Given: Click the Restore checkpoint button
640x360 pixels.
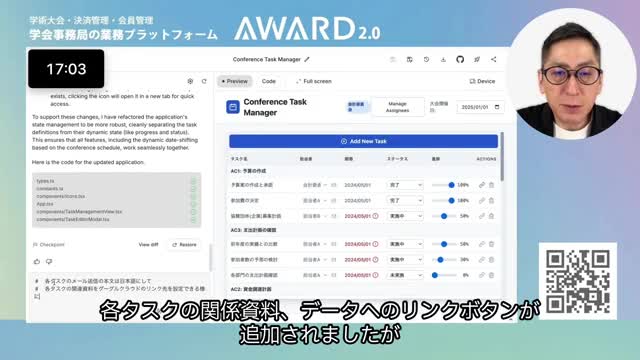Looking at the screenshot, I should coord(184,244).
